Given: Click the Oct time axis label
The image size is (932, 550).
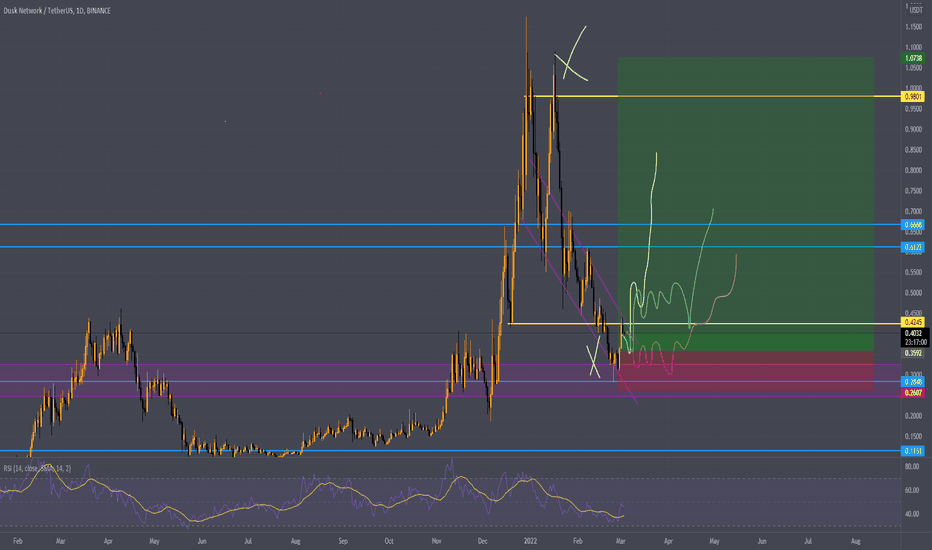Looking at the screenshot, I should [389, 541].
